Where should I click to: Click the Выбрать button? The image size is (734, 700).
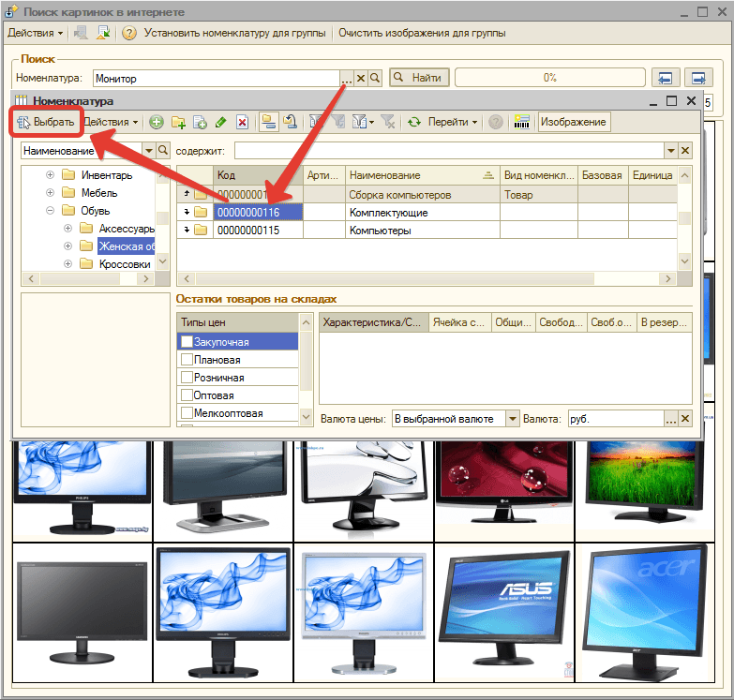click(x=46, y=122)
